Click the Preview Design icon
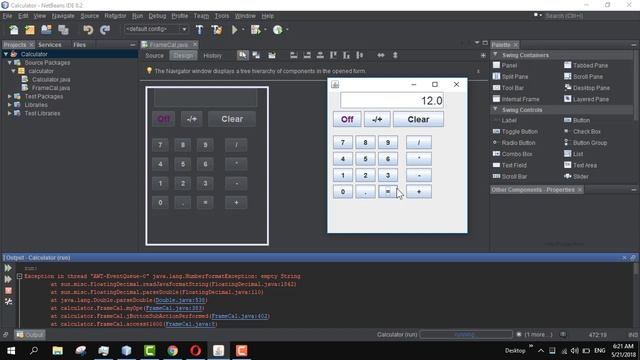The width and height of the screenshot is (640, 360). click(272, 55)
